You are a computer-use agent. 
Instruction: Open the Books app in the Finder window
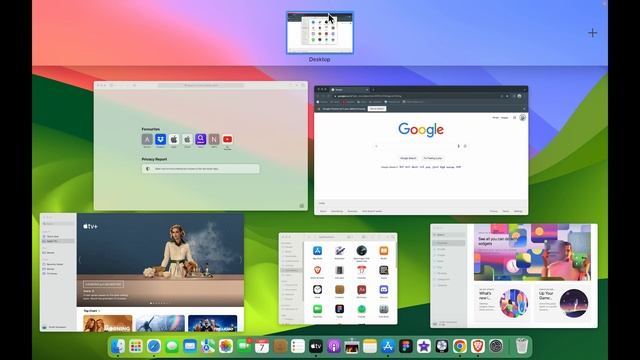(383, 251)
